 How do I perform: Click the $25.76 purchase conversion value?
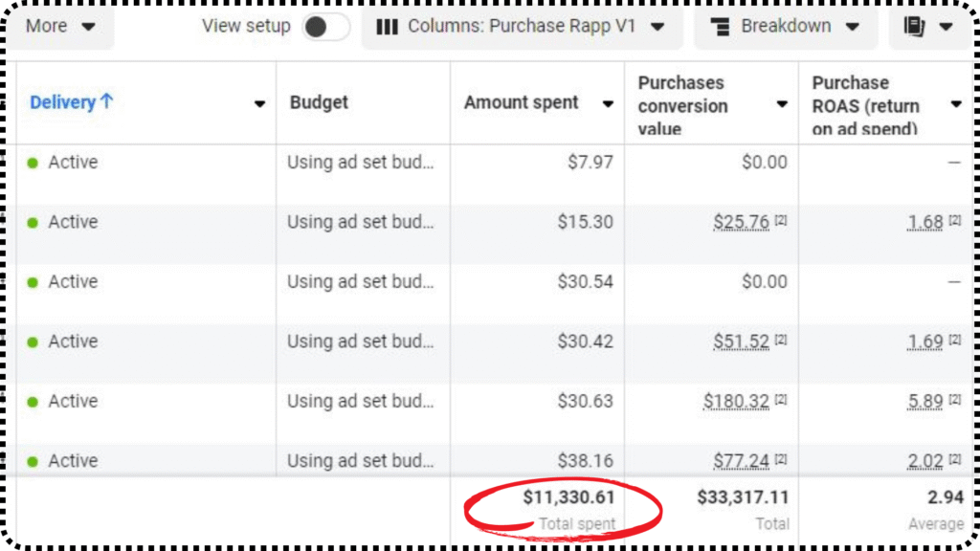tap(741, 222)
